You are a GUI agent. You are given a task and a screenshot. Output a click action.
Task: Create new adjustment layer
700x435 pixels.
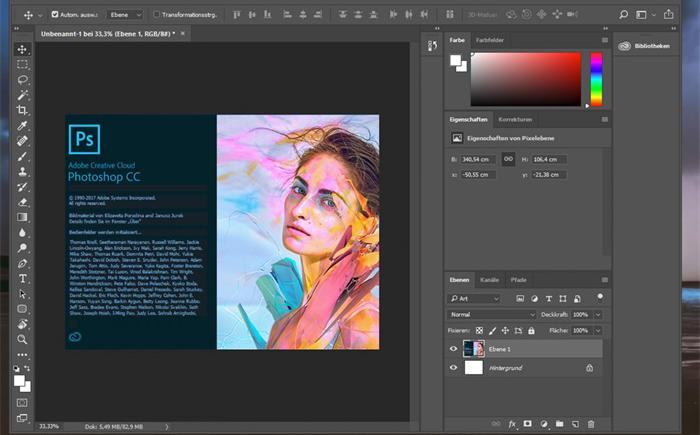coord(544,424)
